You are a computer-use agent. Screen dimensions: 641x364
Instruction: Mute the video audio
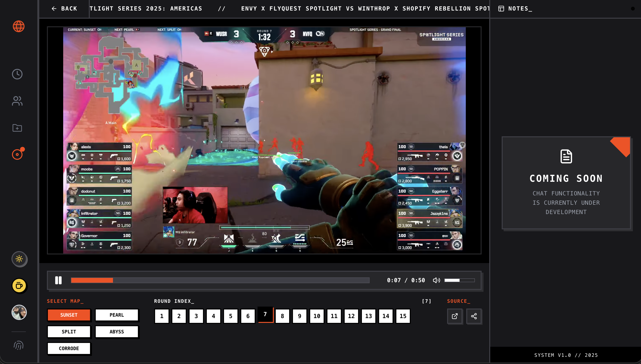pos(436,280)
